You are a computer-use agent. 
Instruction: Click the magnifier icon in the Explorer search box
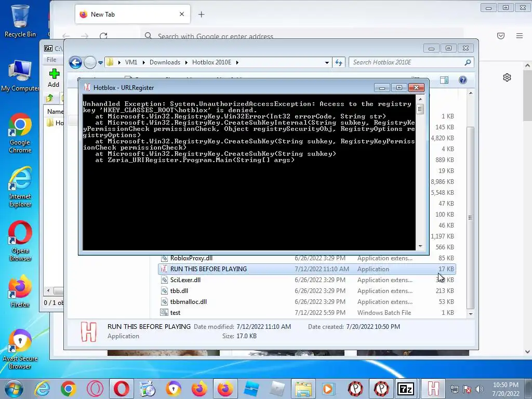click(x=468, y=62)
